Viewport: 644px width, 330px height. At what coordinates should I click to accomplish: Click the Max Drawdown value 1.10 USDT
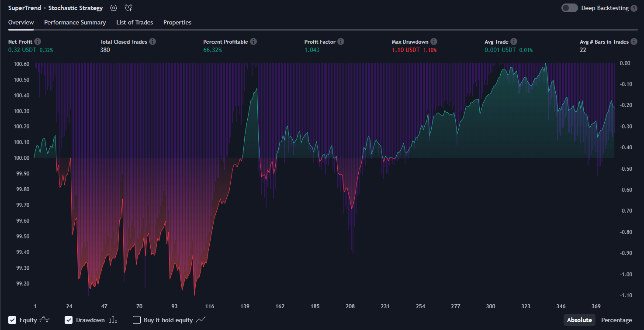(406, 50)
